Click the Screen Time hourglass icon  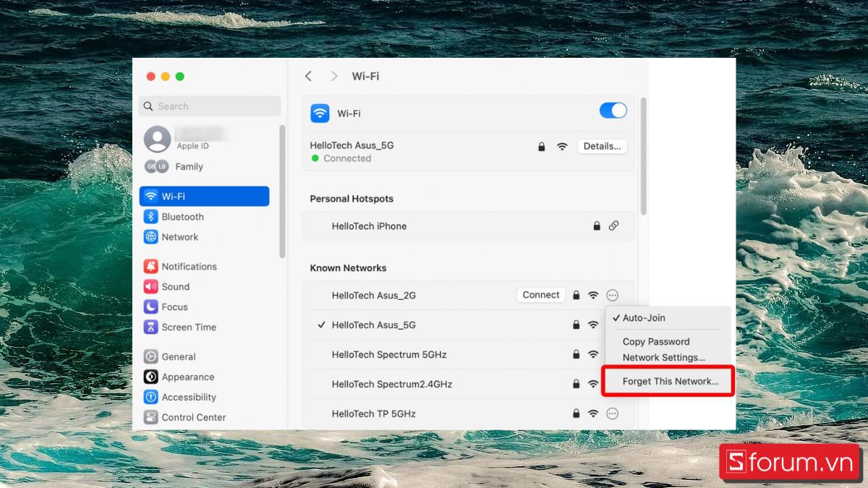click(x=151, y=327)
